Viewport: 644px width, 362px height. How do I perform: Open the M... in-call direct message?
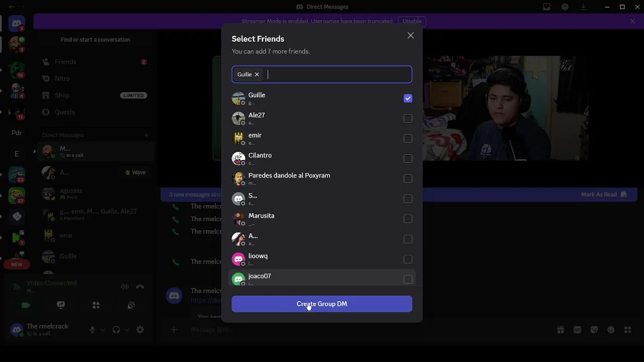[96, 151]
